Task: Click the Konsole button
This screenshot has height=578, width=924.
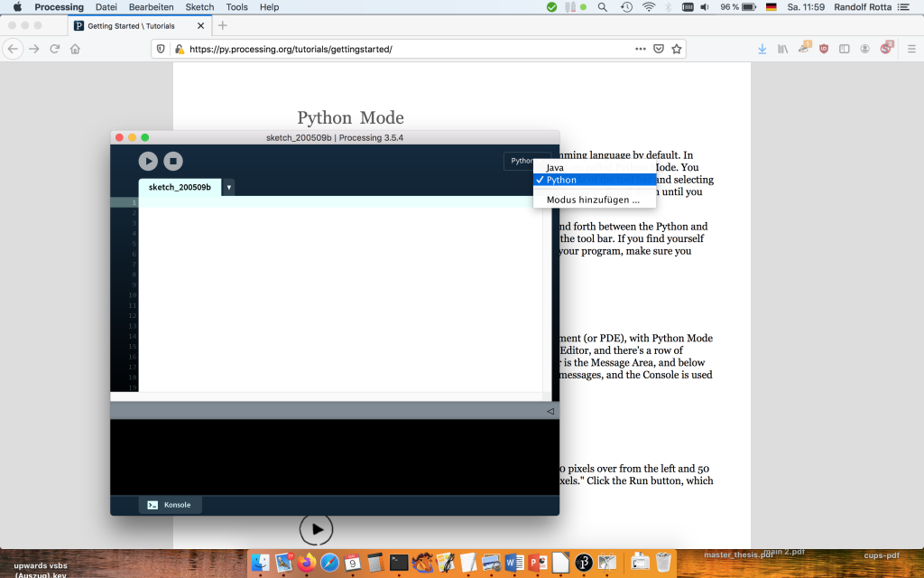Action: click(170, 505)
